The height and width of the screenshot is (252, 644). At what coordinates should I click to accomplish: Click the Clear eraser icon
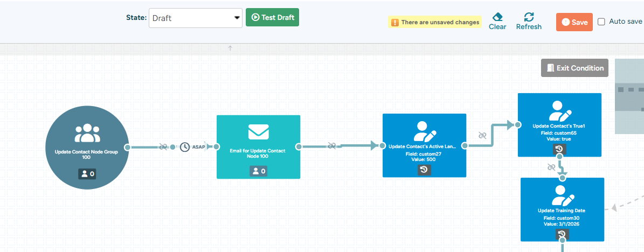coord(497,17)
